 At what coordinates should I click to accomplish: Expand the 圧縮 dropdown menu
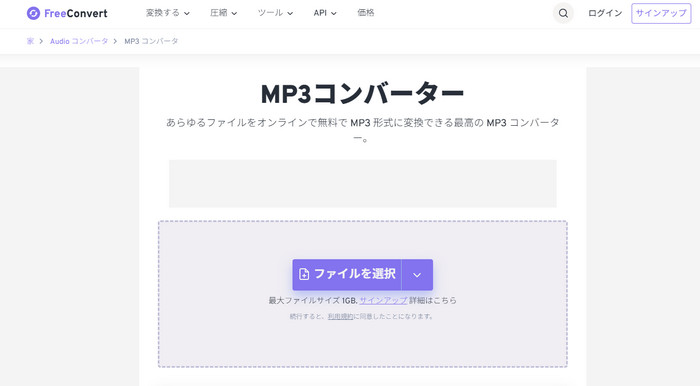click(x=223, y=13)
